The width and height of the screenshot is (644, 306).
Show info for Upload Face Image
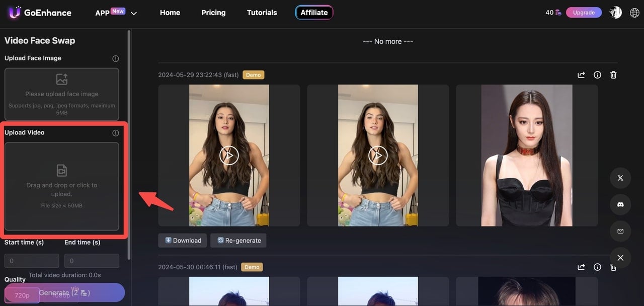pos(116,58)
